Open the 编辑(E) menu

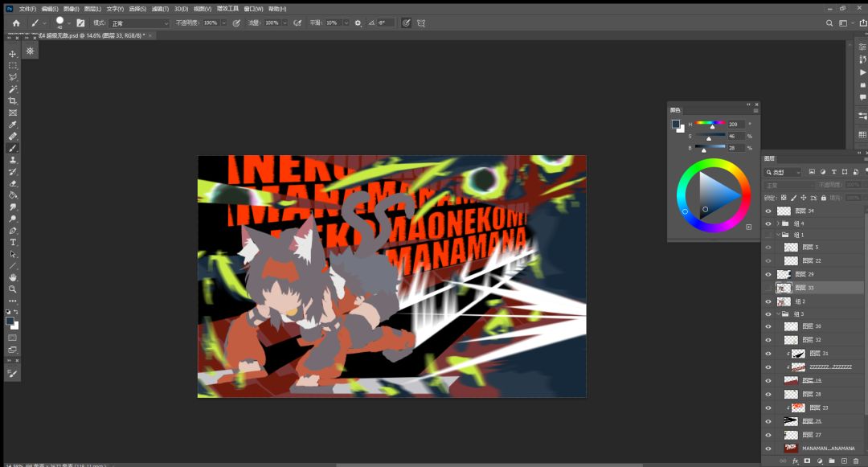click(49, 9)
